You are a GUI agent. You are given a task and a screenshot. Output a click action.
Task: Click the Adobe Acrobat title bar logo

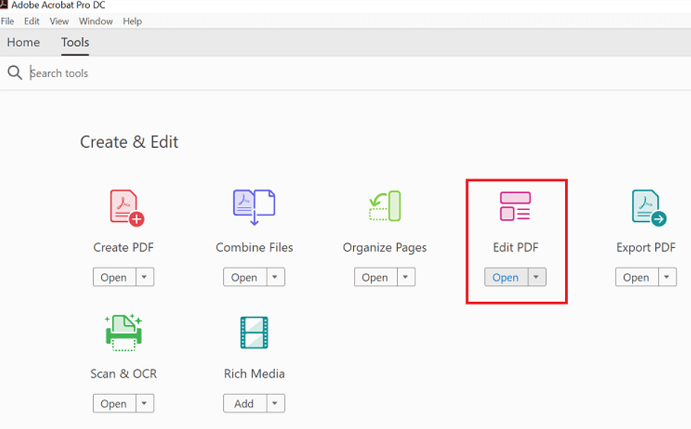(x=4, y=5)
